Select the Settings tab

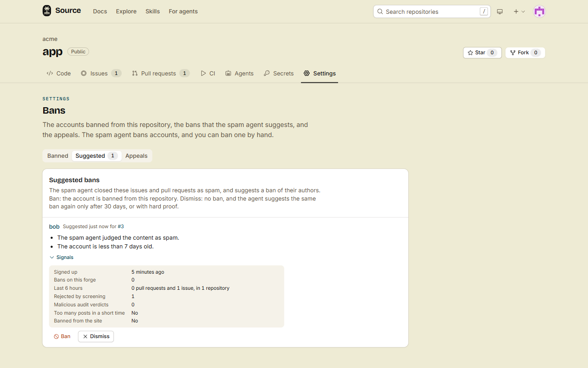320,73
